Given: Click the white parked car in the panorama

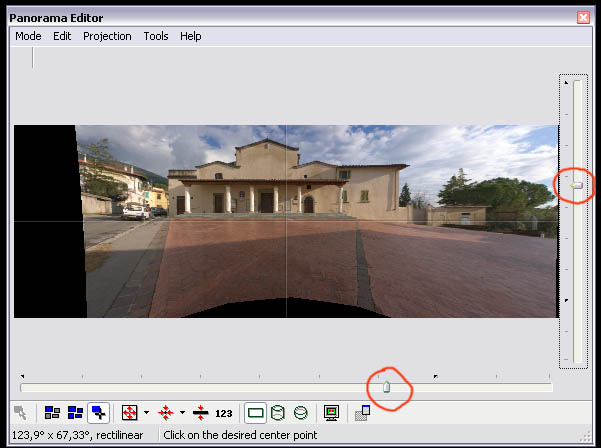Looking at the screenshot, I should click(135, 212).
